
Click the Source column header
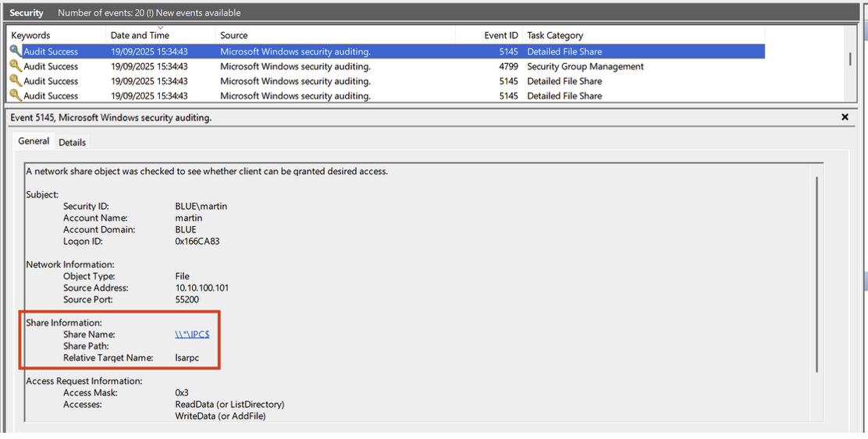tap(234, 35)
